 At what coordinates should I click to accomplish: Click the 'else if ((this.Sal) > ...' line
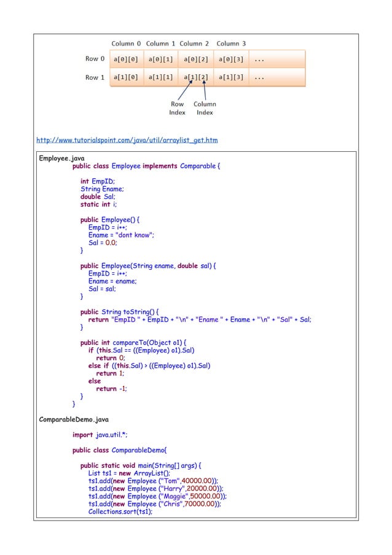pyautogui.click(x=149, y=366)
